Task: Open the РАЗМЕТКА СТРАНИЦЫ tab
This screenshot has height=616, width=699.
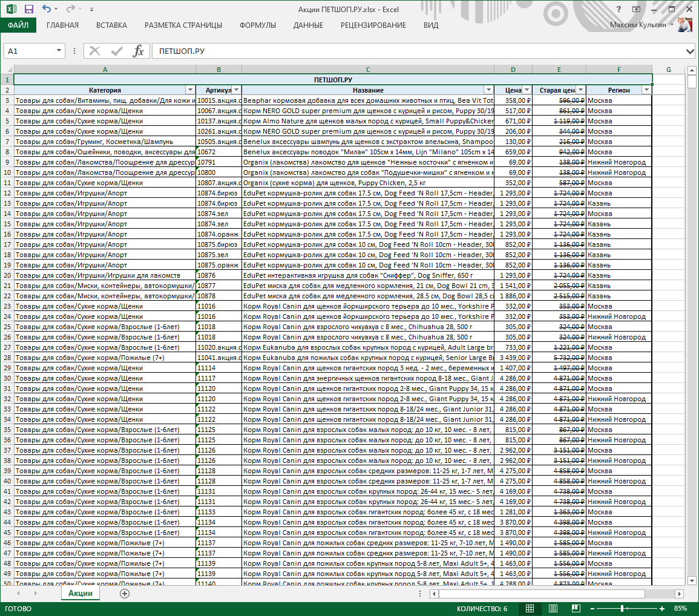Action: (183, 25)
